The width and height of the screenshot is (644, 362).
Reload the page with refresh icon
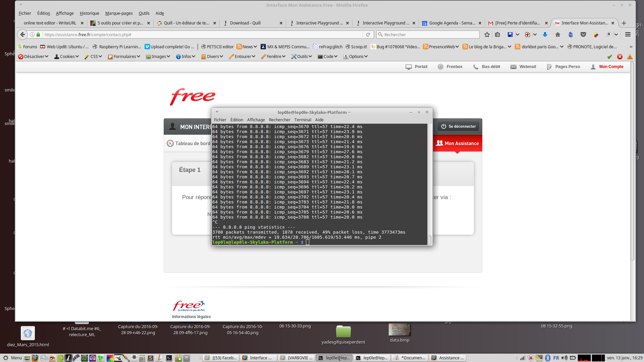(x=368, y=35)
